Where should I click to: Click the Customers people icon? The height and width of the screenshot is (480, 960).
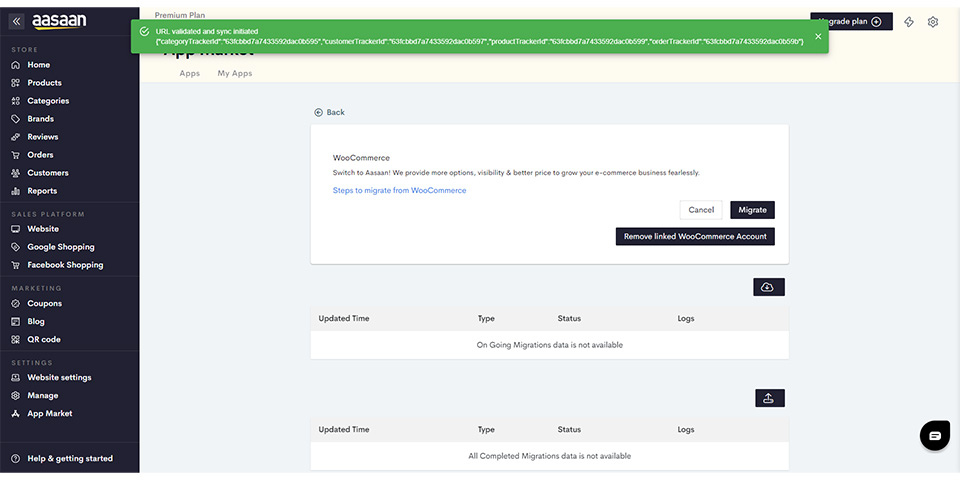point(16,173)
